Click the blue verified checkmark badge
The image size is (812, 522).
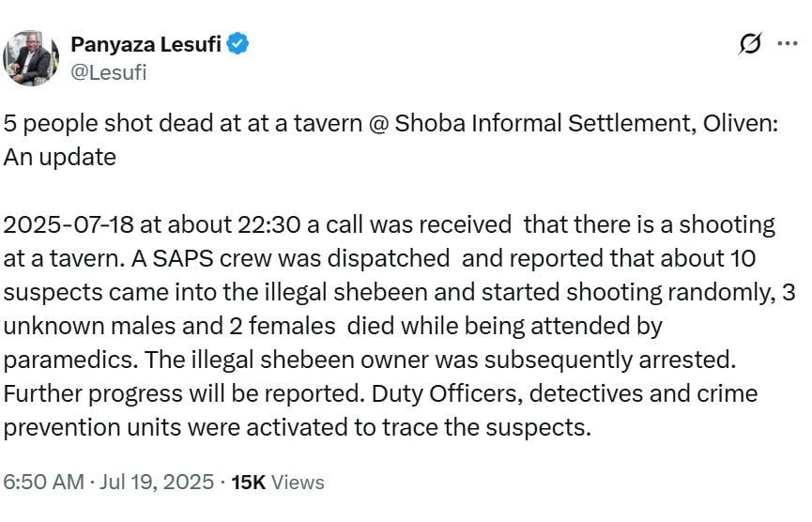[x=237, y=43]
